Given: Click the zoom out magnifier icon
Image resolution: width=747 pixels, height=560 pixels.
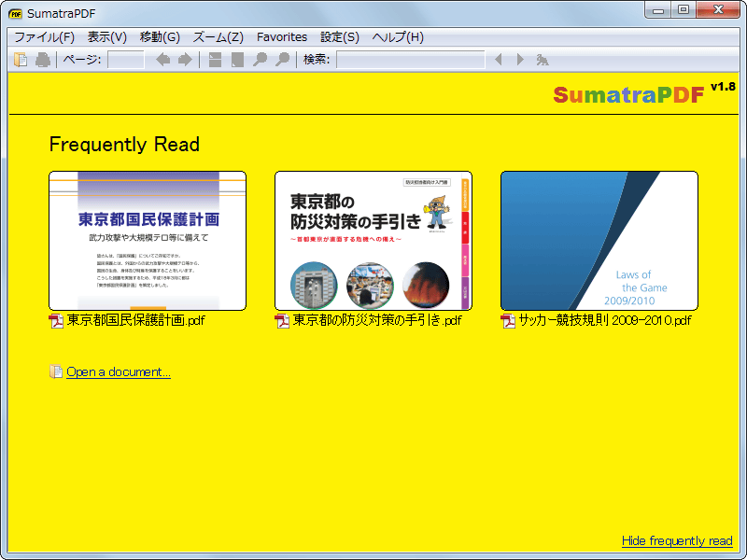Looking at the screenshot, I should tap(260, 60).
